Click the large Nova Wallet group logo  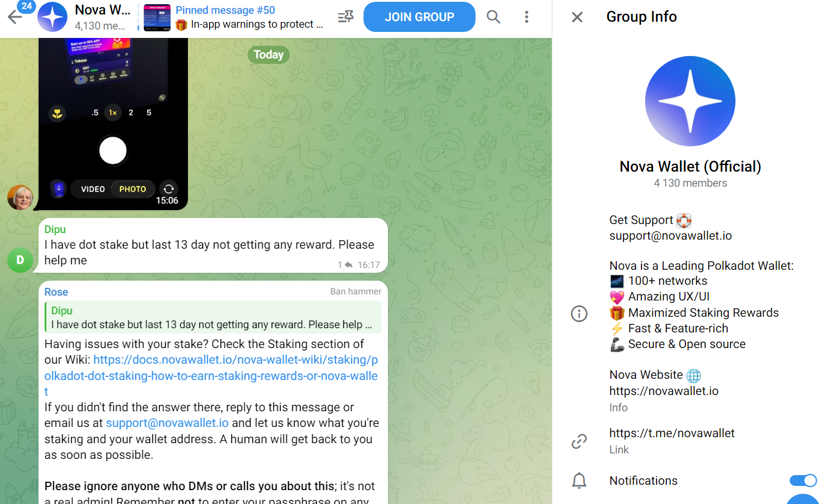click(690, 101)
